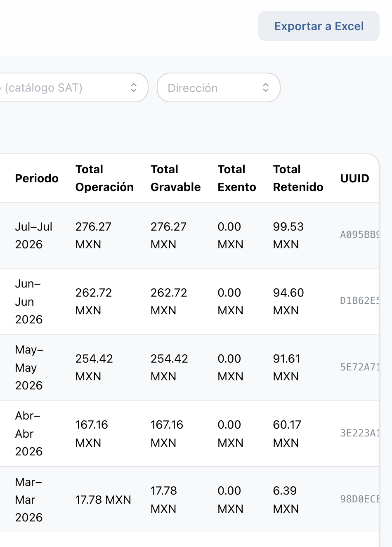The width and height of the screenshot is (392, 547).
Task: Click the chevron icon in the Dirección selector
Action: [x=266, y=87]
